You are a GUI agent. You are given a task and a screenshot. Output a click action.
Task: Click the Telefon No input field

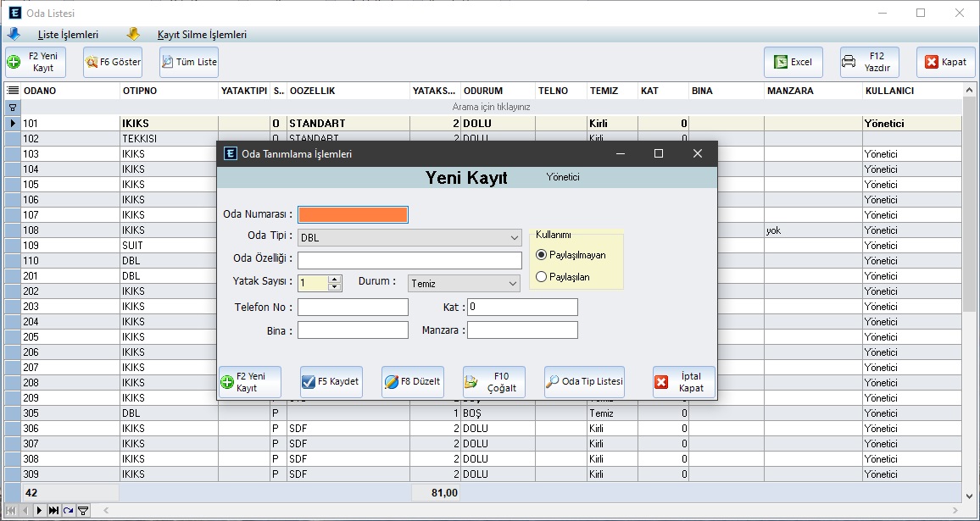[x=354, y=307]
